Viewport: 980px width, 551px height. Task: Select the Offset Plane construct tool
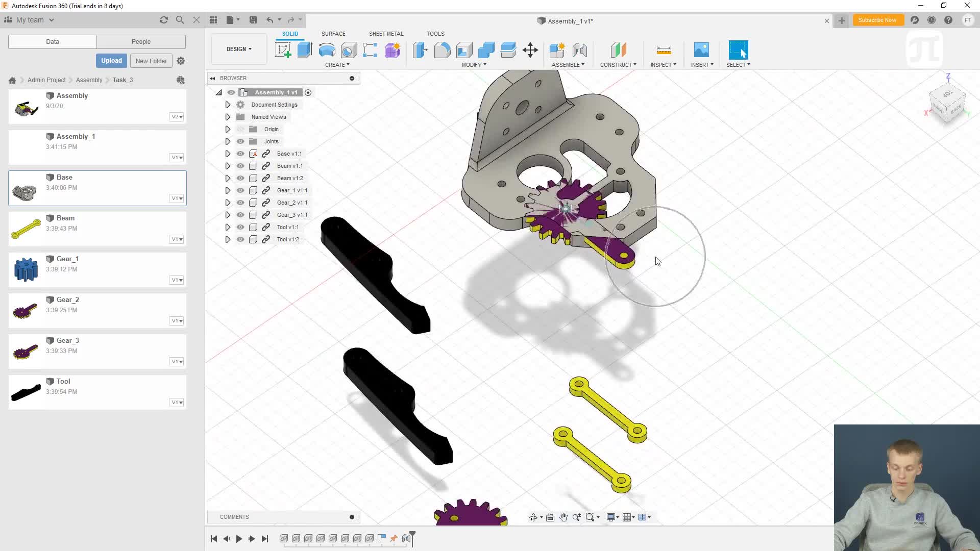[618, 50]
